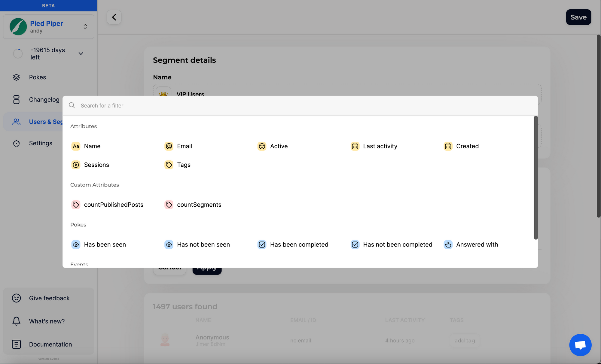
Task: Select the Sessions play icon filter
Action: click(76, 165)
